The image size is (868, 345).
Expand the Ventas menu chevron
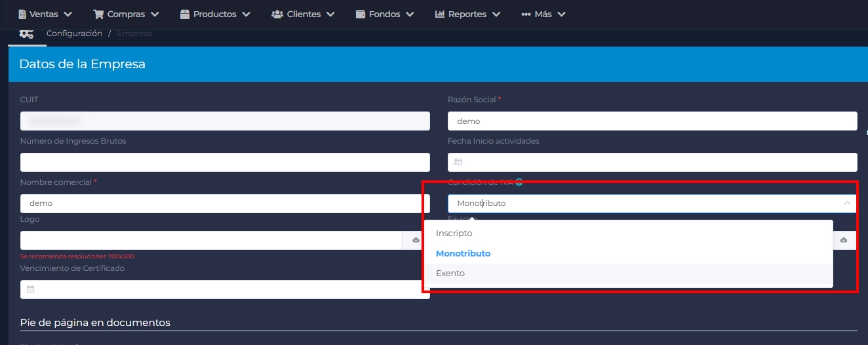tap(68, 14)
